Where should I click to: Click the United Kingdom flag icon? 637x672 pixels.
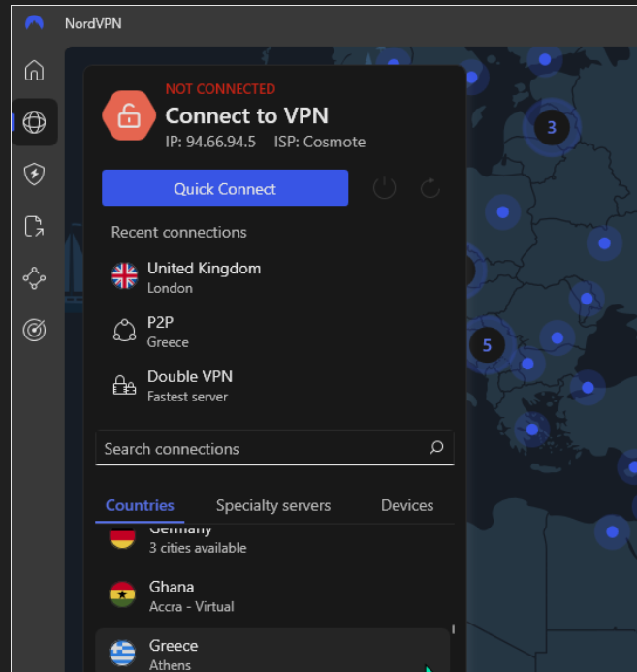[x=124, y=275]
